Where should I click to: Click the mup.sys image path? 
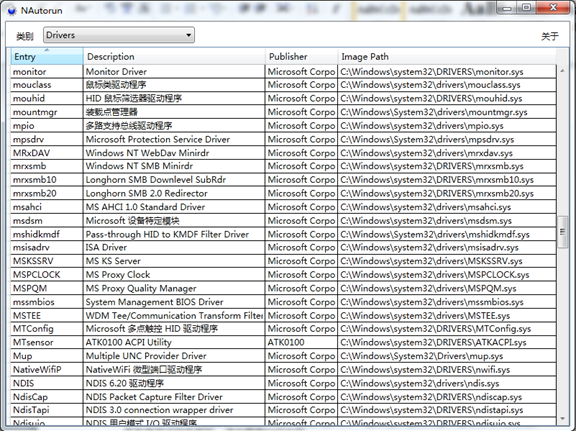coord(422,356)
